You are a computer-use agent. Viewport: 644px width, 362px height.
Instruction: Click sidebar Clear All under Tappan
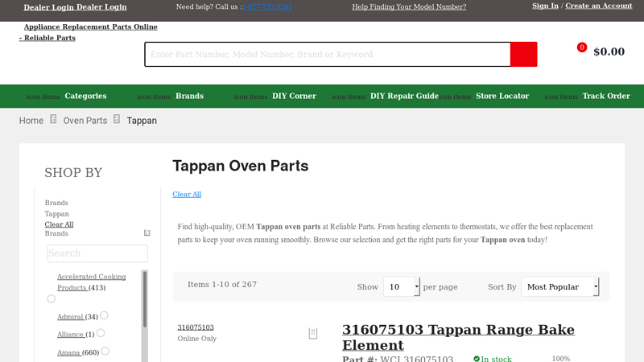59,224
